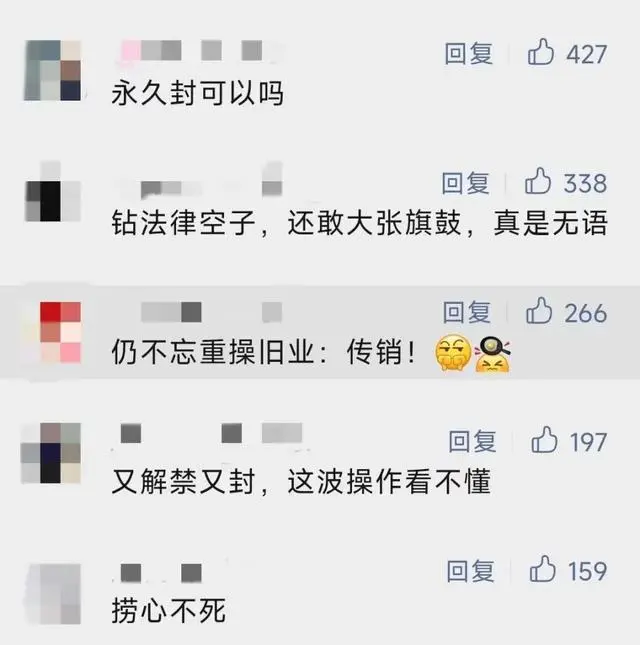Open the first commenter's avatar

coord(53,70)
